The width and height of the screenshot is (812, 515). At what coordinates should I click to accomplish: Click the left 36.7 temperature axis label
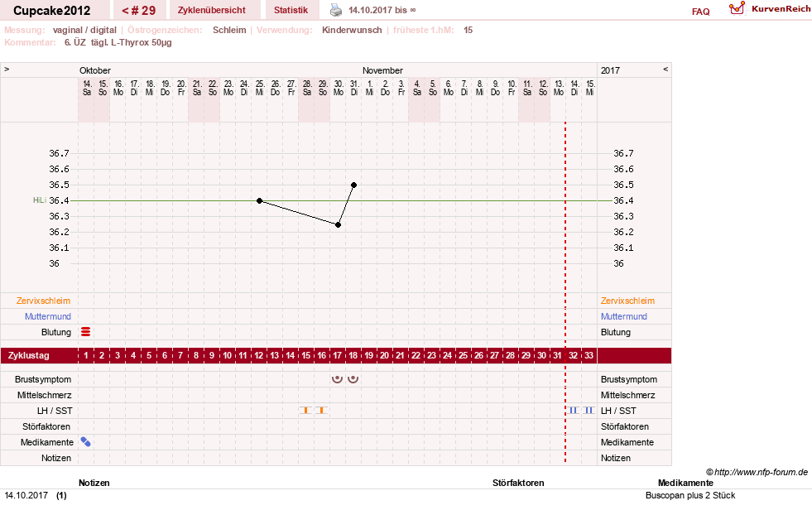(x=59, y=153)
